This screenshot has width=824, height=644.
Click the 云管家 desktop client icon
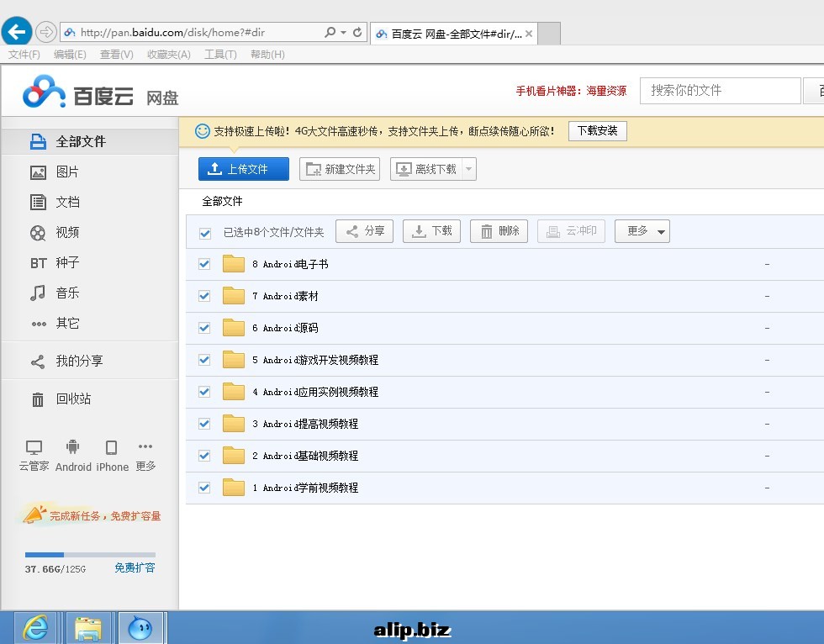pos(34,447)
